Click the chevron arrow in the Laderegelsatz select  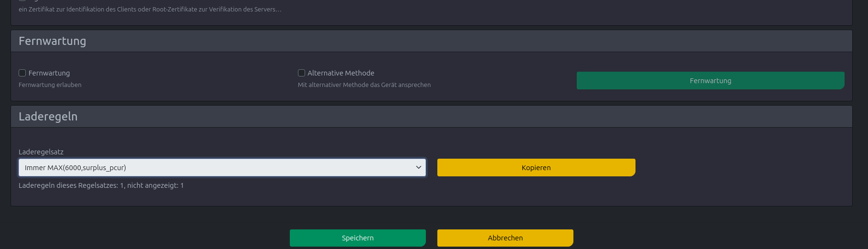(x=418, y=167)
